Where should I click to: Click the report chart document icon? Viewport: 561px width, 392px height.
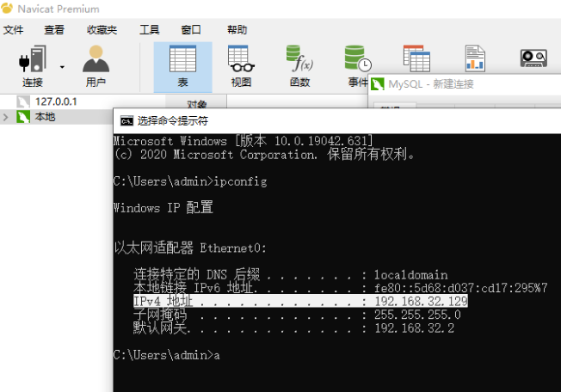tap(475, 58)
